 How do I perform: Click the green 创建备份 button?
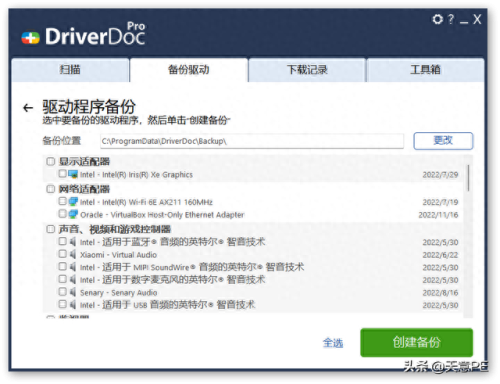[416, 342]
